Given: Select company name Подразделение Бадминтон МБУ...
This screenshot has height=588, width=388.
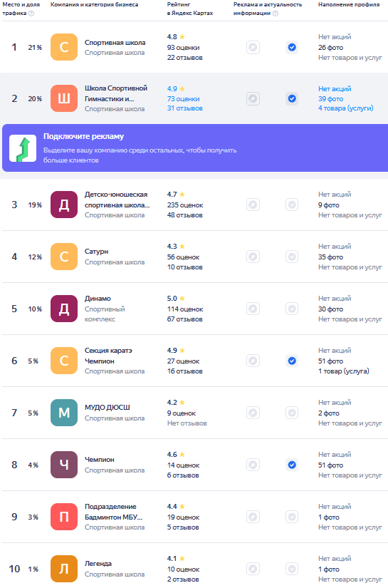Looking at the screenshot, I should tap(113, 512).
